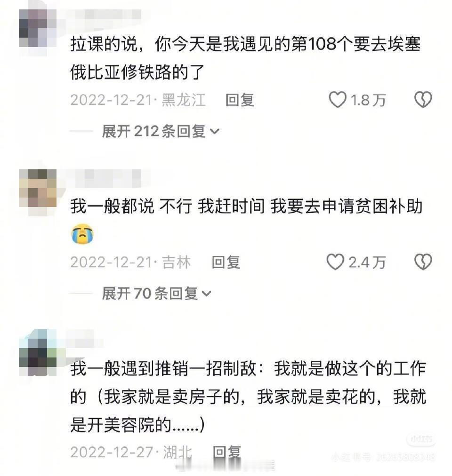Dislike the 贫困补助 comment
Screen dimensions: 452x476
tap(423, 262)
